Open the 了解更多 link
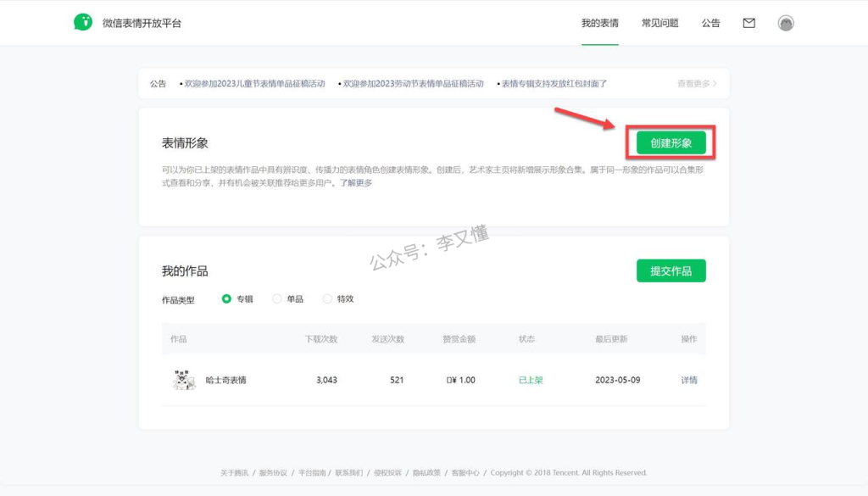The image size is (868, 496). click(356, 183)
